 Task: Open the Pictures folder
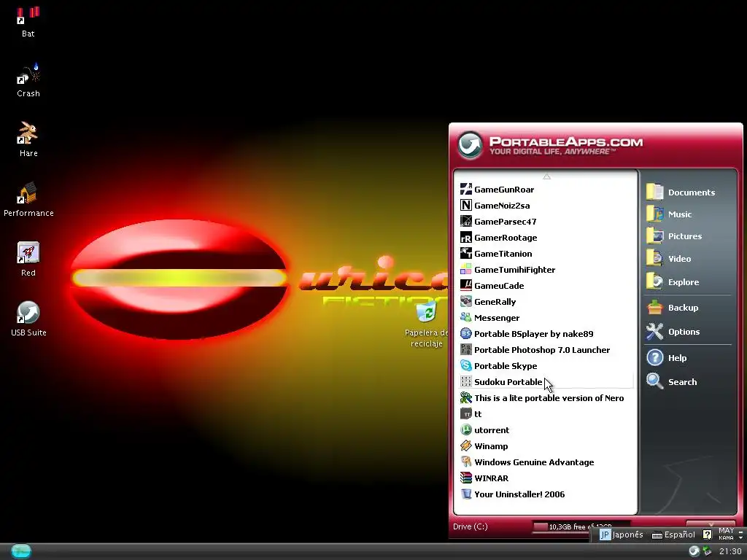pos(674,236)
